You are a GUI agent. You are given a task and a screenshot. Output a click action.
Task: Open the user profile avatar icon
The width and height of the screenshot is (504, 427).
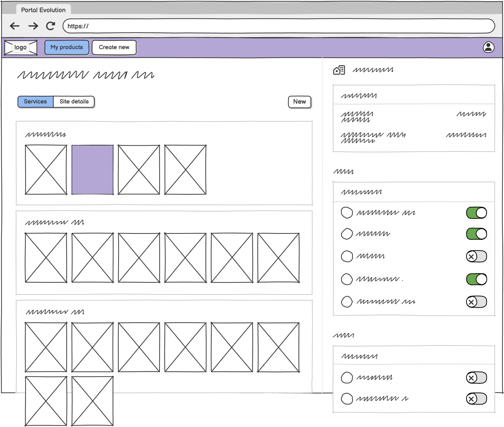tap(488, 47)
